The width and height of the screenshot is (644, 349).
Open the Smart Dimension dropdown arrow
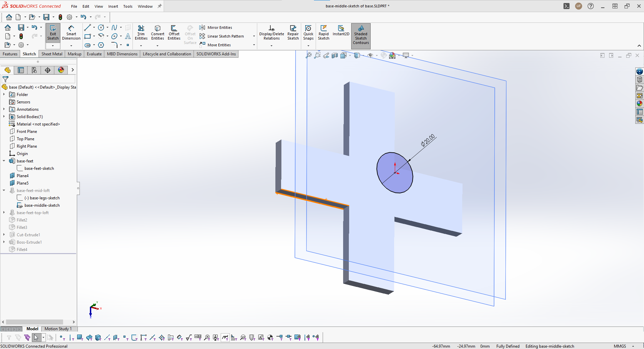click(71, 46)
